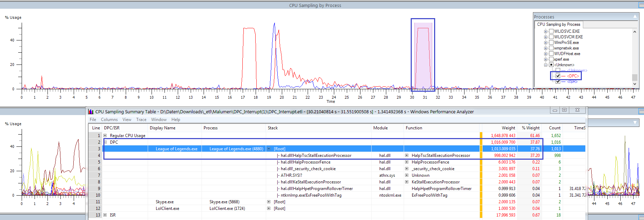Sort by the Weight column header

point(499,128)
